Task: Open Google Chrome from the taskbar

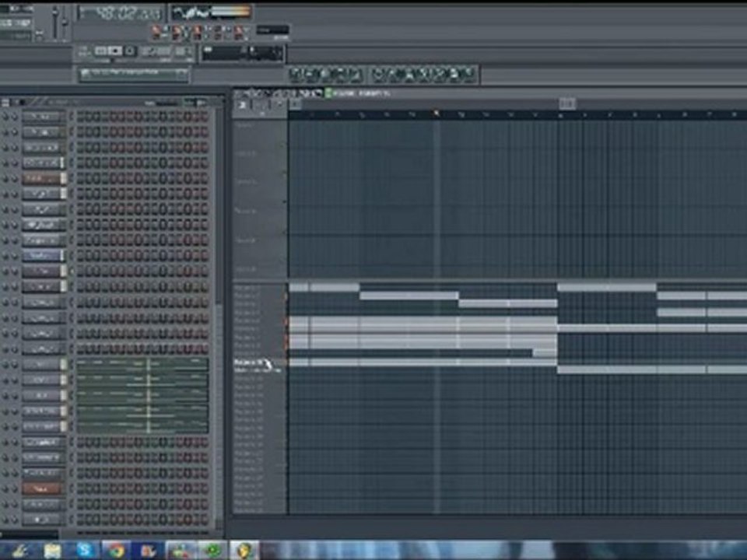Action: click(x=116, y=551)
